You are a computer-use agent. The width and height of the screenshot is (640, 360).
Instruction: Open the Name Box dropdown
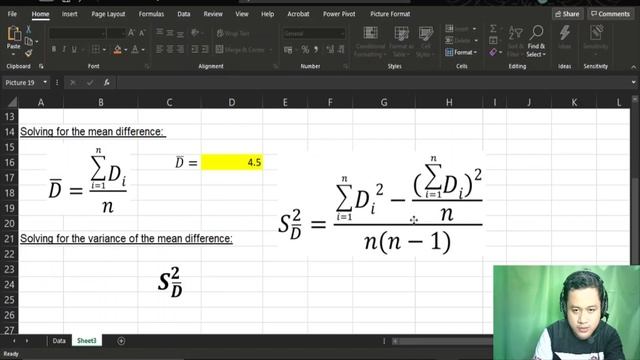(x=45, y=83)
